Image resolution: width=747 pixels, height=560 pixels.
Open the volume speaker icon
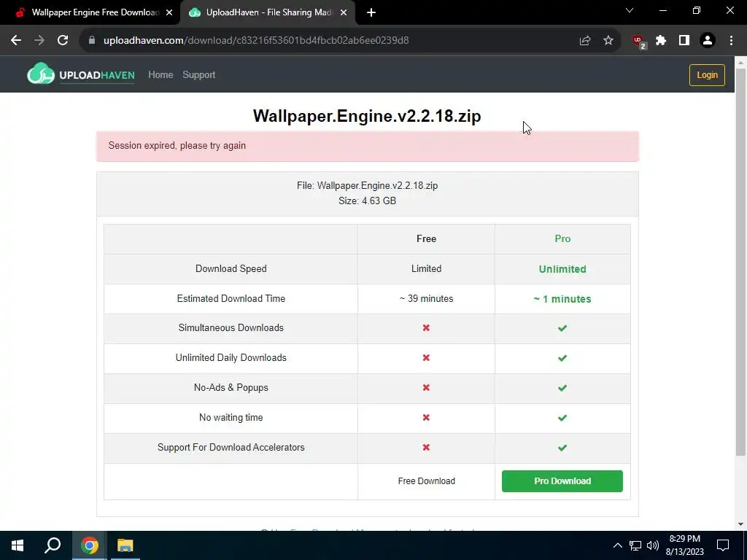pos(653,545)
